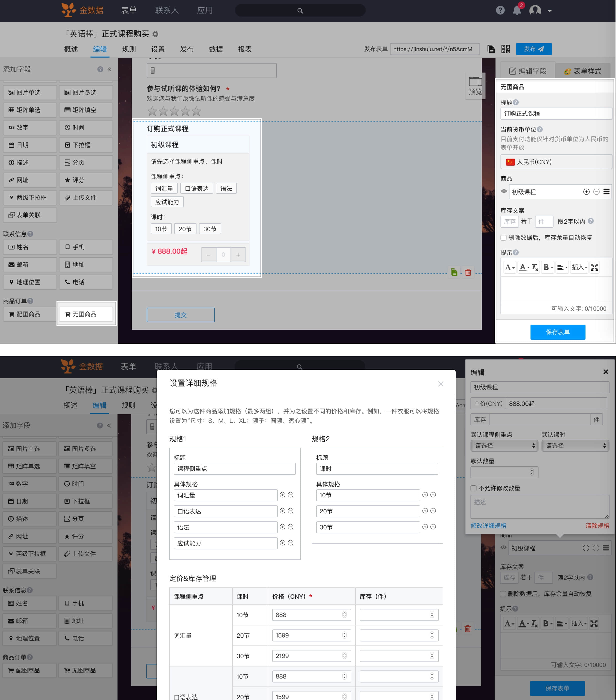
Task: Click the QR code icon near publish URL
Action: point(505,49)
